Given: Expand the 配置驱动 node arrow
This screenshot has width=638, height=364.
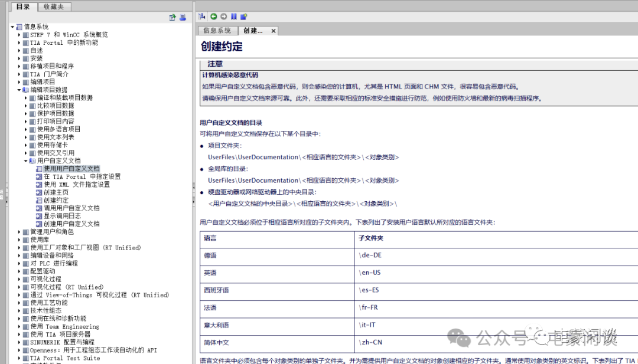Looking at the screenshot, I should click(x=19, y=271).
